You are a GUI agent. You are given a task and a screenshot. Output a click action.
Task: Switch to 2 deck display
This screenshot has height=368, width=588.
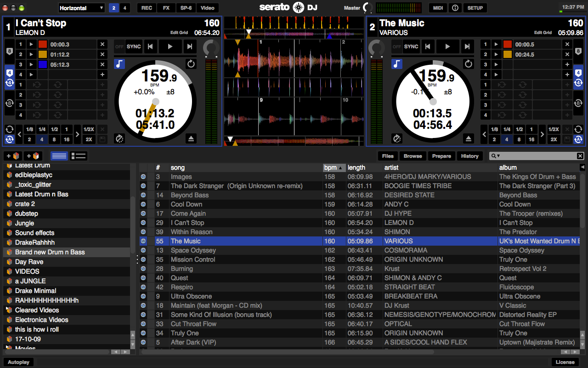tap(113, 8)
